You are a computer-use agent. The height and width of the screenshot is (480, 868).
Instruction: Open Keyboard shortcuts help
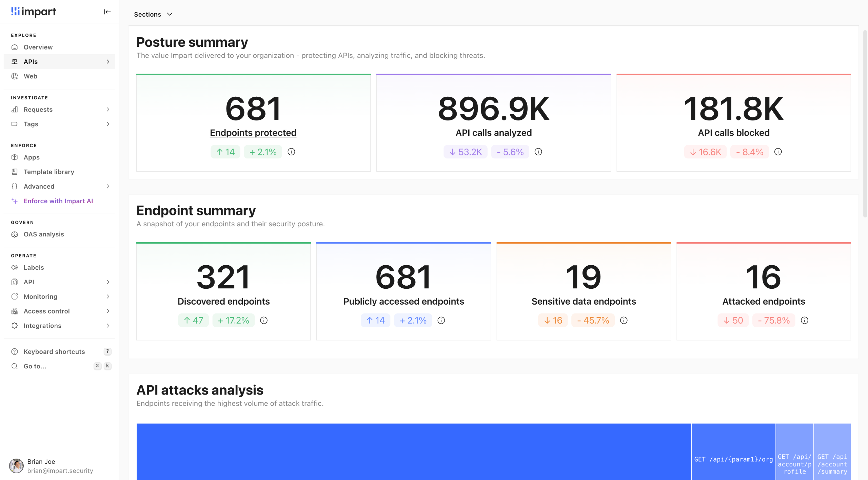tap(54, 352)
